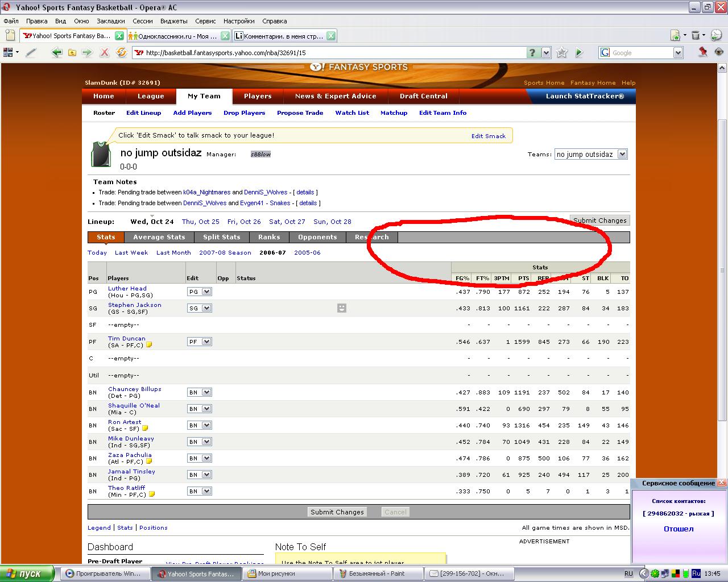The image size is (728, 582).
Task: Switch to Безымянный - Paint taskbar item
Action: tap(378, 573)
